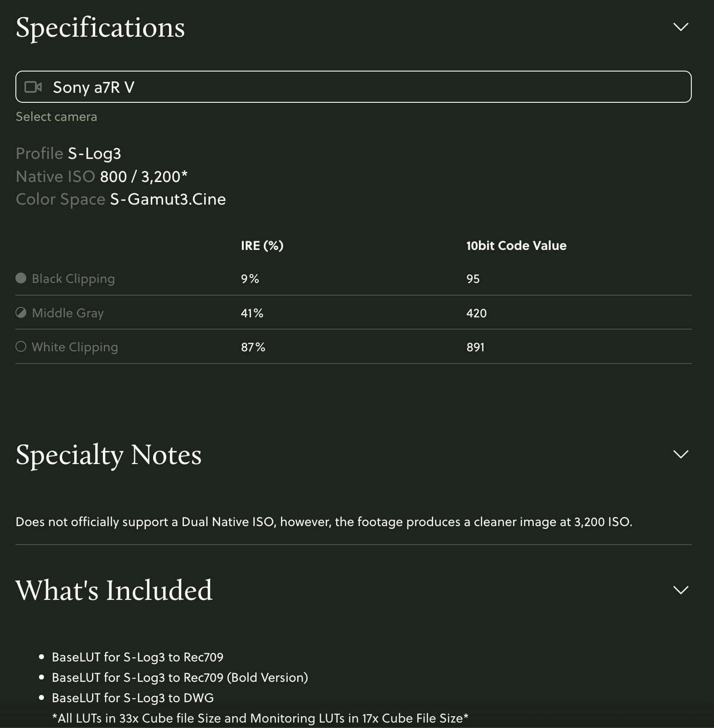Image resolution: width=714 pixels, height=728 pixels.
Task: Click the Specialty Notes heading
Action: (108, 455)
